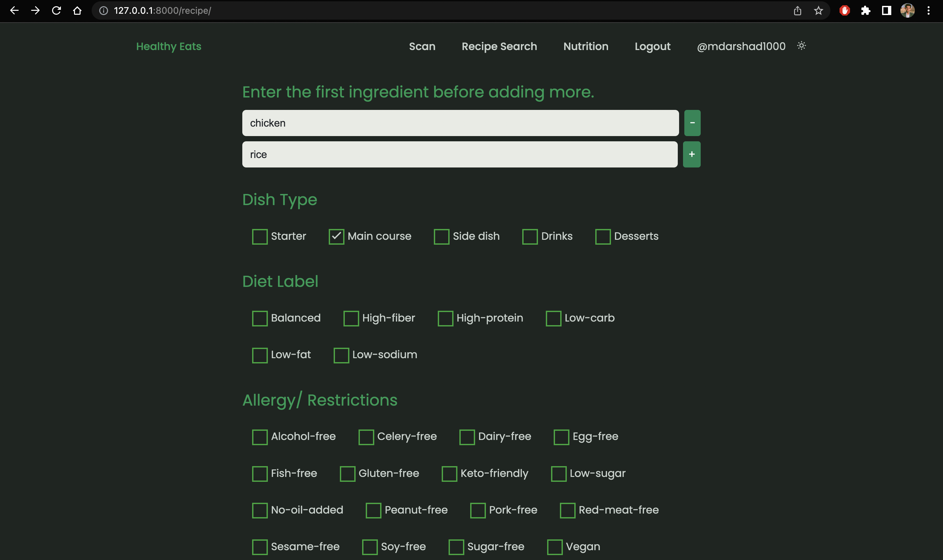Screen dimensions: 943x560
Task: Click the rice ingredient input field
Action: pyautogui.click(x=459, y=154)
